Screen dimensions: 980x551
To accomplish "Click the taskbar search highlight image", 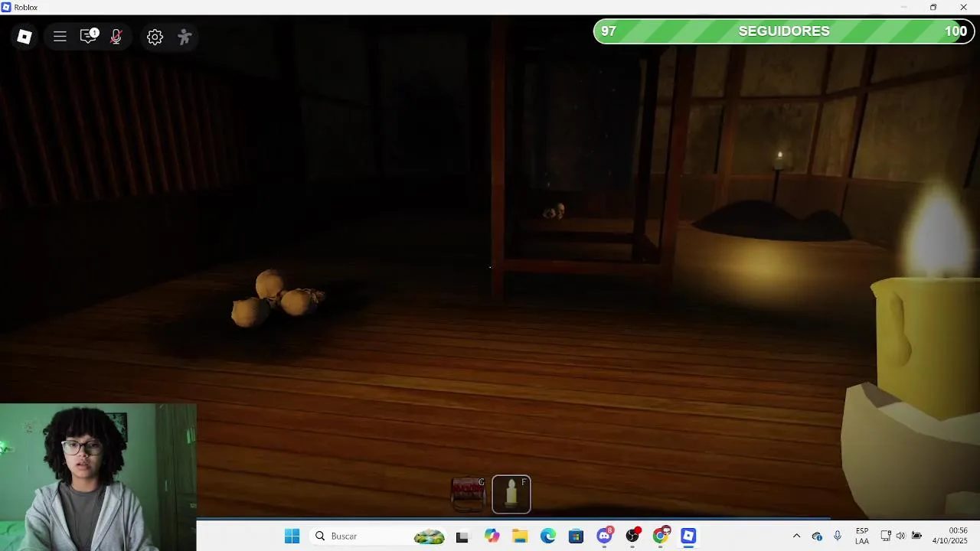I will click(x=430, y=536).
